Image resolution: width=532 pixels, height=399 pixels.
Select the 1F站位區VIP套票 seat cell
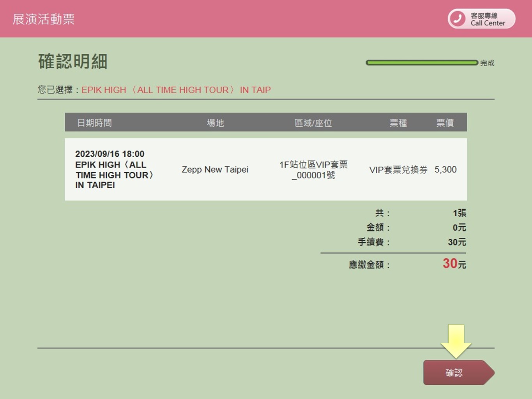coord(313,169)
